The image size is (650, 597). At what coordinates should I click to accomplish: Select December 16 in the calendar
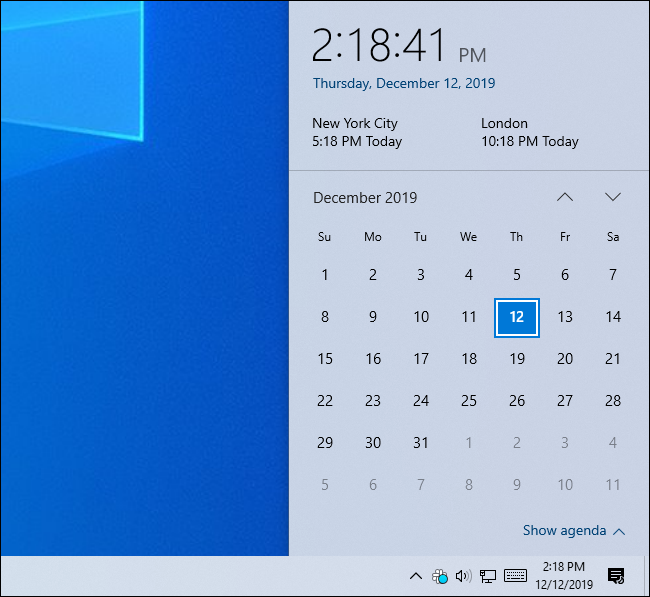(373, 359)
